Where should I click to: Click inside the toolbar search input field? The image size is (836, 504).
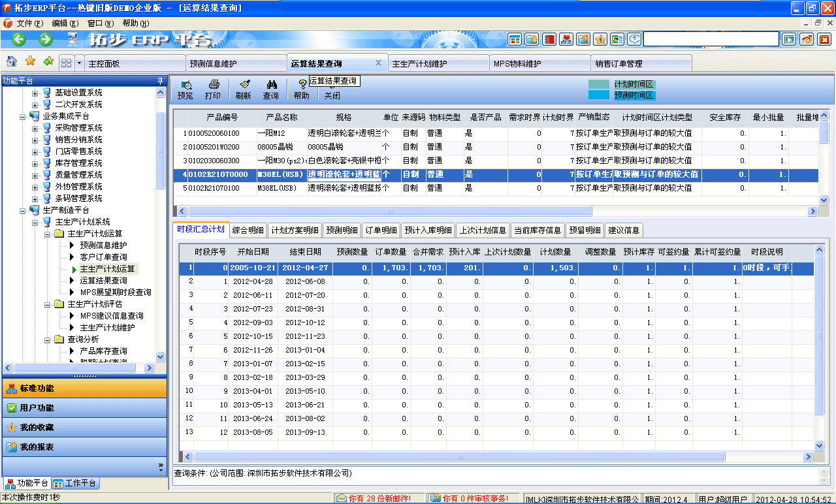pyautogui.click(x=712, y=39)
